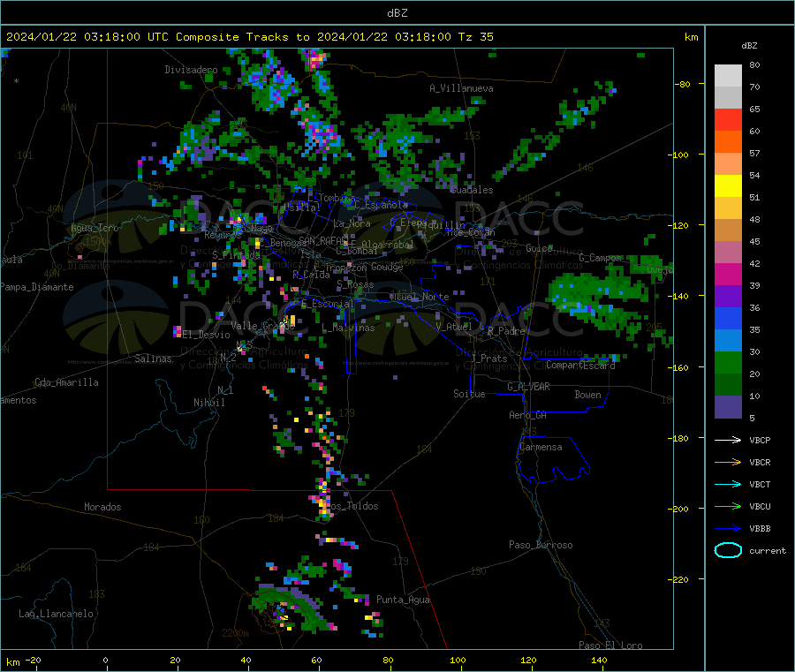This screenshot has height=672, width=795.
Task: Click the 'Tz 35' threshold value
Action: coord(475,37)
